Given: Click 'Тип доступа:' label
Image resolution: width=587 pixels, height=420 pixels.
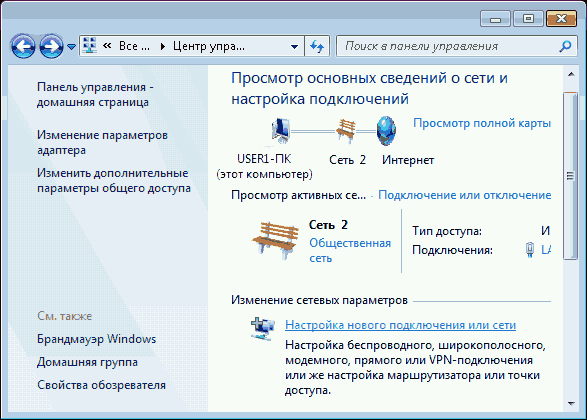Looking at the screenshot, I should [447, 231].
